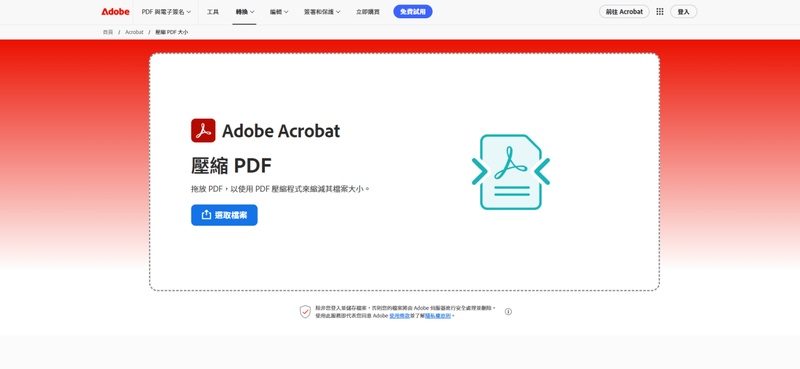Open the 使用條款 link
Image resolution: width=800 pixels, height=369 pixels.
pos(399,316)
